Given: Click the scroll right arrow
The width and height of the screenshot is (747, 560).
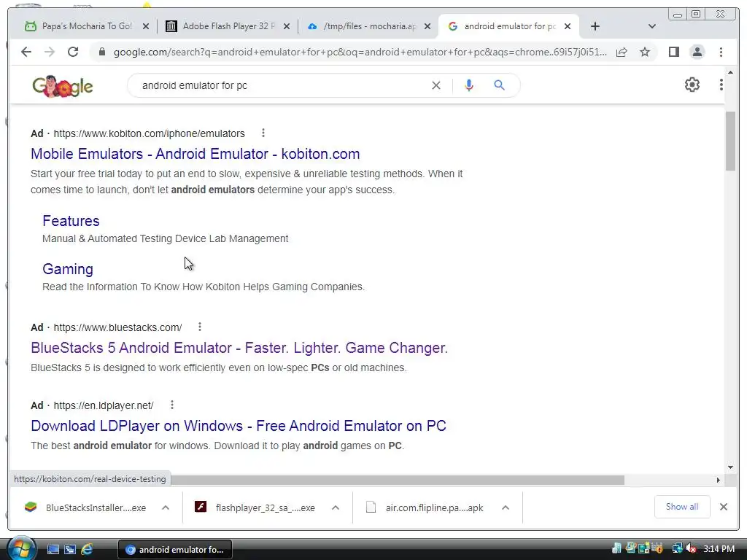Looking at the screenshot, I should (x=719, y=480).
